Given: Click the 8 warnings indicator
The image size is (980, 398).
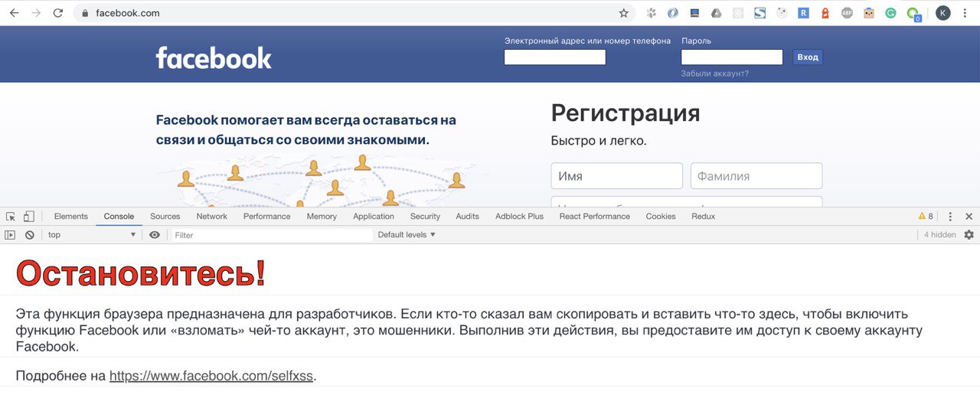Looking at the screenshot, I should tap(926, 217).
